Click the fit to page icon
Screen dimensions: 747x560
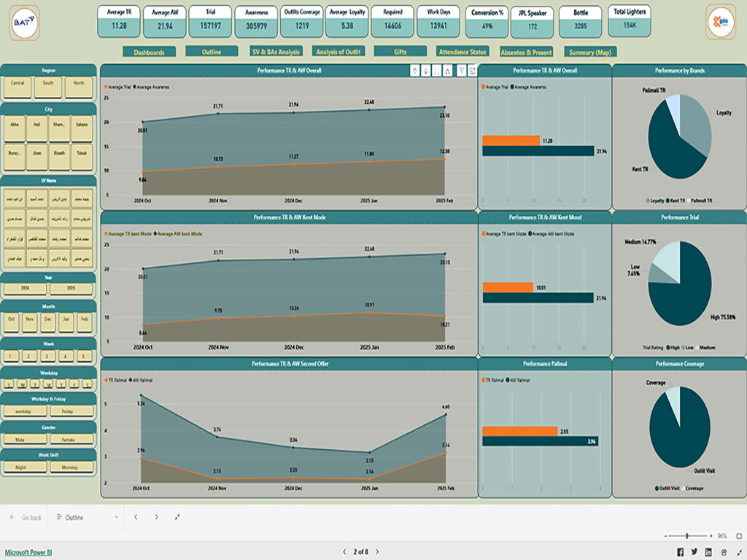[739, 536]
